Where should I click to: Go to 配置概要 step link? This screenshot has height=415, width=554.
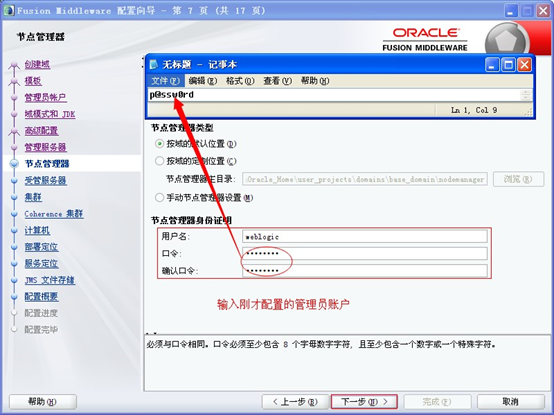click(x=41, y=297)
